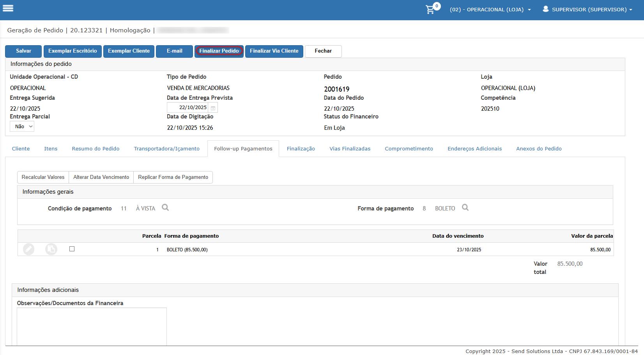644x355 pixels.
Task: Click the Recalcular Valores button
Action: tap(43, 177)
